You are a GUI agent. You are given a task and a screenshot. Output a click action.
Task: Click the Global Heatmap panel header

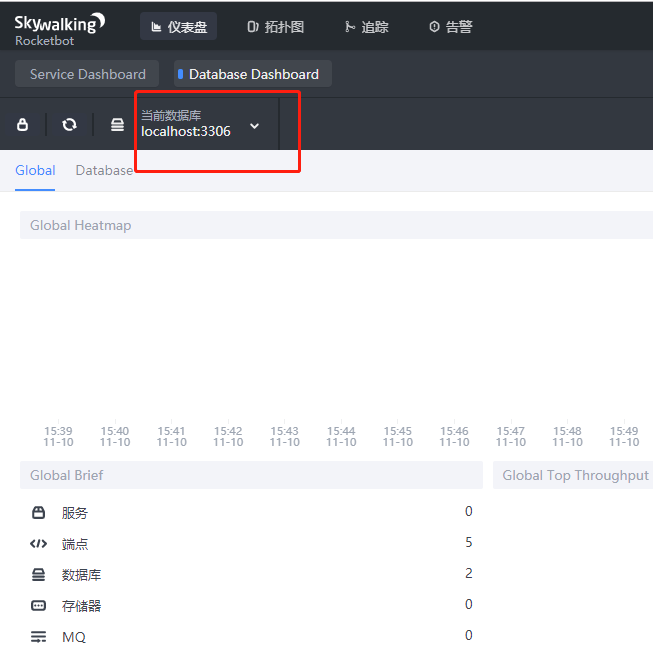click(x=336, y=225)
